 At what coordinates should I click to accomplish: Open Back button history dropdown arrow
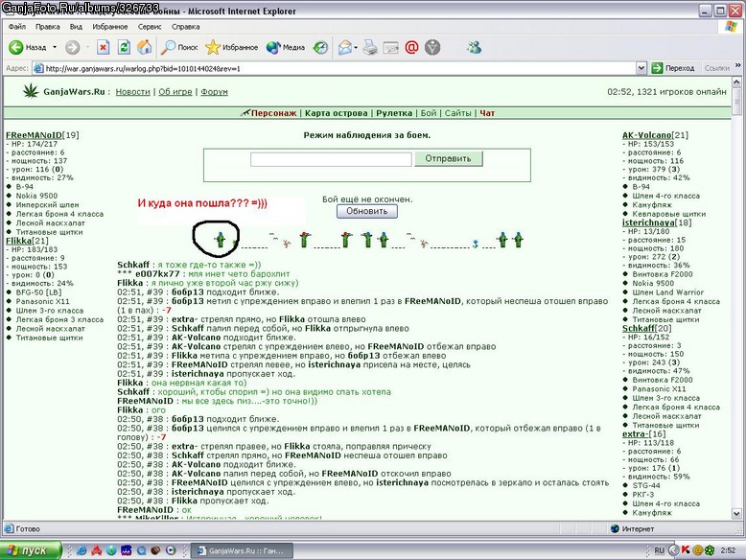pos(55,47)
